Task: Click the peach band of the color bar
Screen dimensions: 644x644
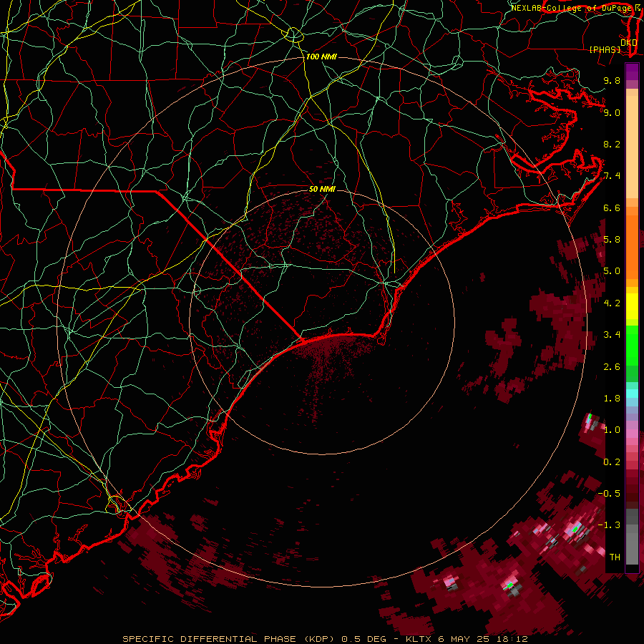Action: click(x=632, y=144)
